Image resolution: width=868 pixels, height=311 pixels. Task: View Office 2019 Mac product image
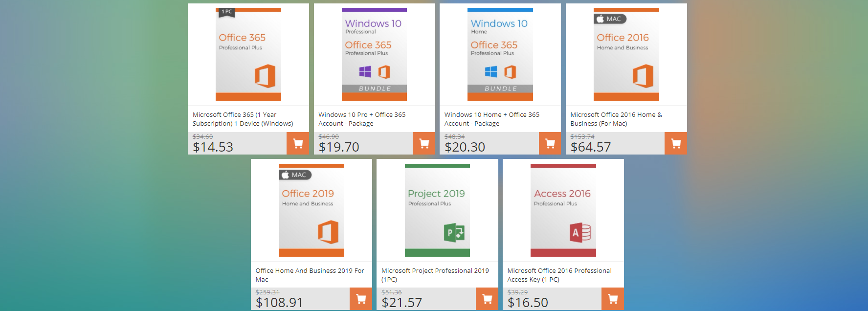tap(312, 210)
